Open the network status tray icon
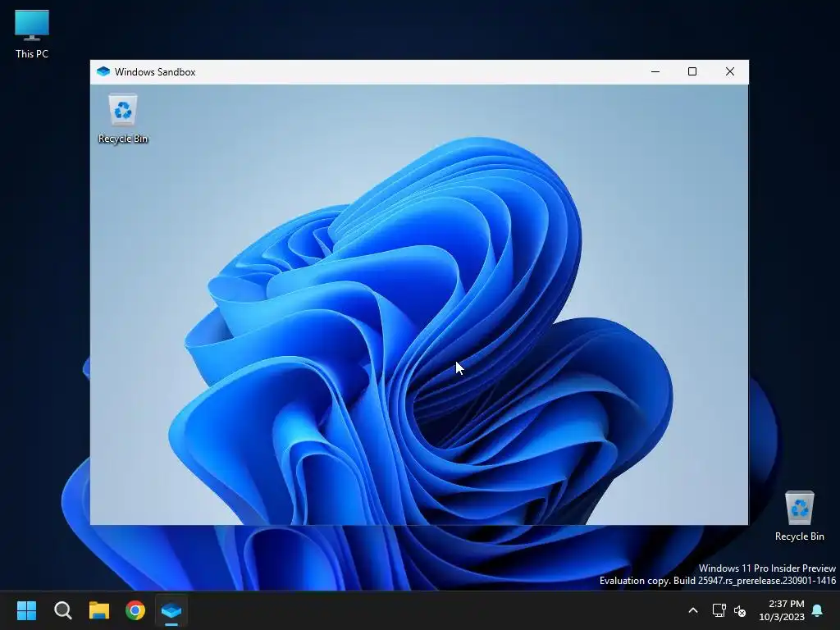The height and width of the screenshot is (630, 840). [719, 610]
